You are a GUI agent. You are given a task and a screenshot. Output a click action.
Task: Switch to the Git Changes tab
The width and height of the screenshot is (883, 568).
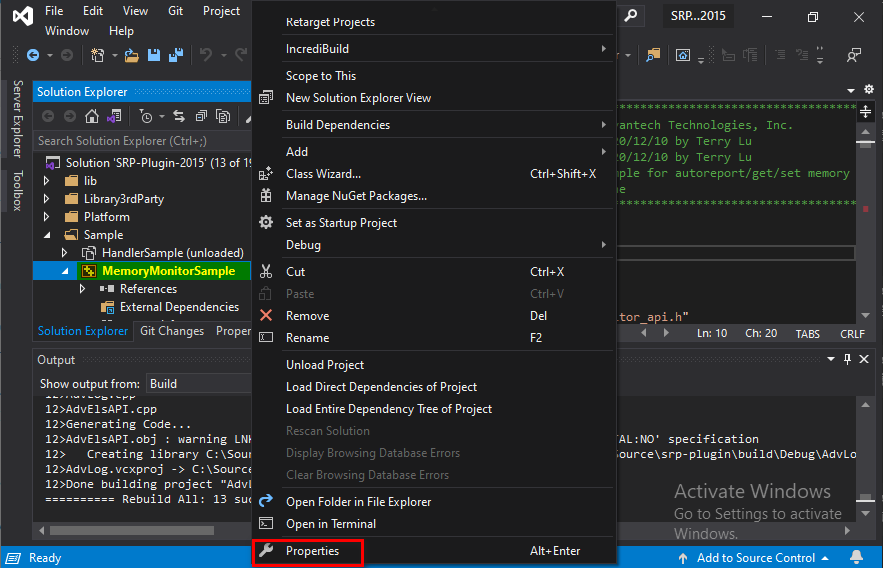pyautogui.click(x=172, y=331)
